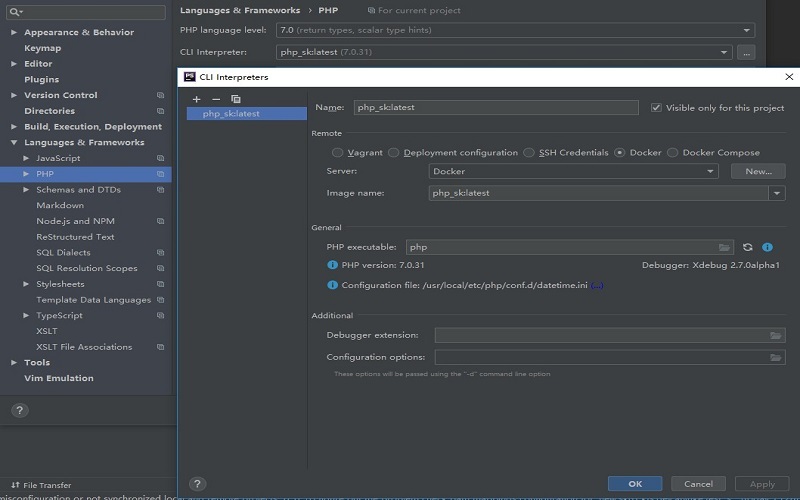Select the SSH Credentials radio option
This screenshot has width=800, height=500.
[x=529, y=153]
